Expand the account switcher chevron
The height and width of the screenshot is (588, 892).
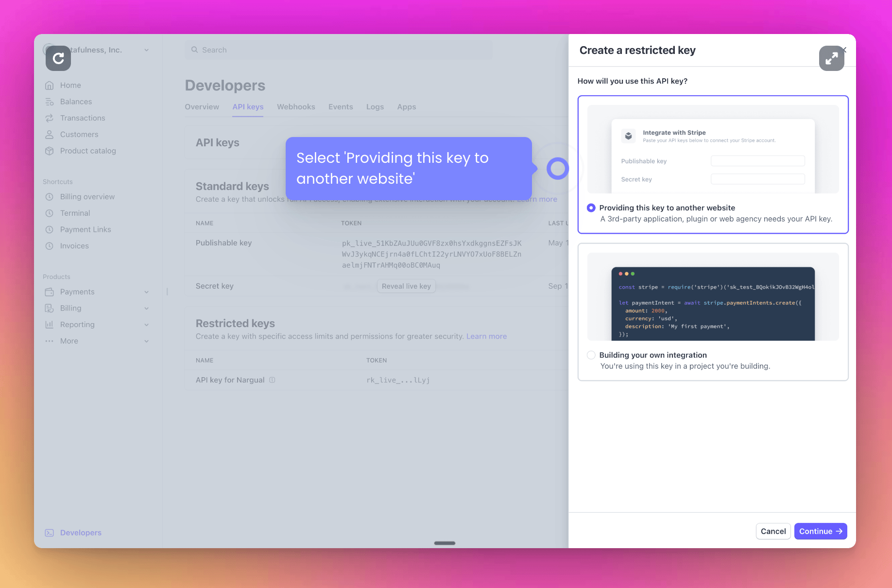coord(146,50)
